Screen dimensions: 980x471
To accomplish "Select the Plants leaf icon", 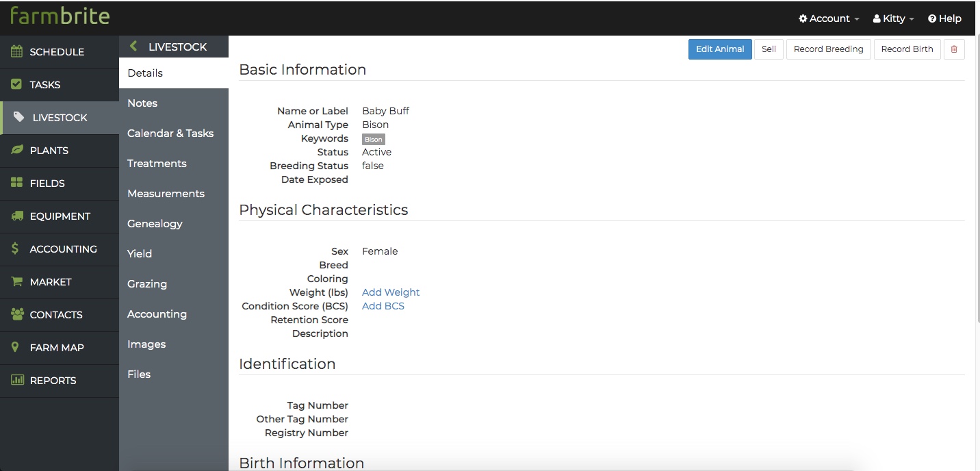I will [16, 150].
